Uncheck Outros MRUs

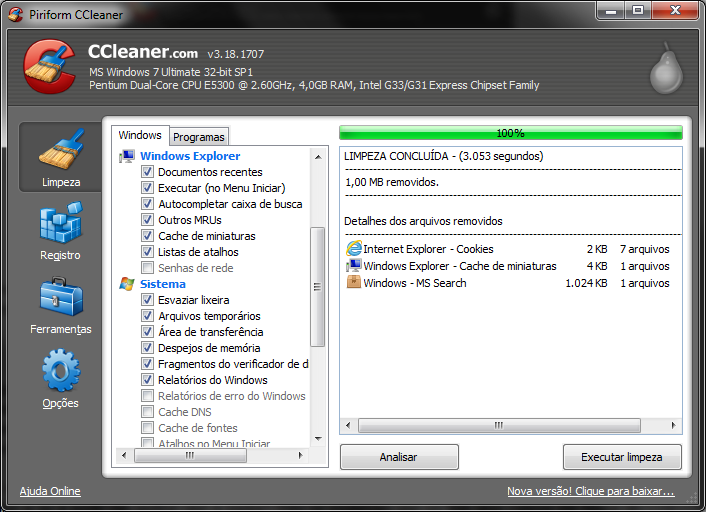[x=147, y=220]
